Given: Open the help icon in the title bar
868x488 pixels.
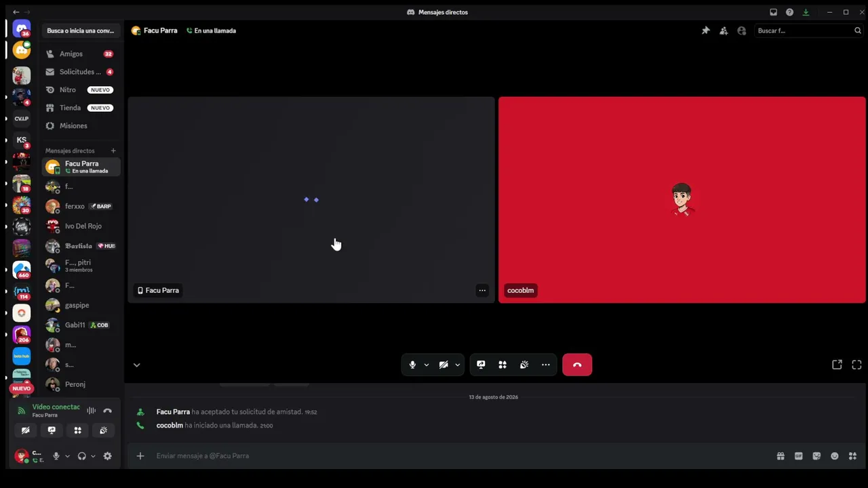Looking at the screenshot, I should point(789,12).
